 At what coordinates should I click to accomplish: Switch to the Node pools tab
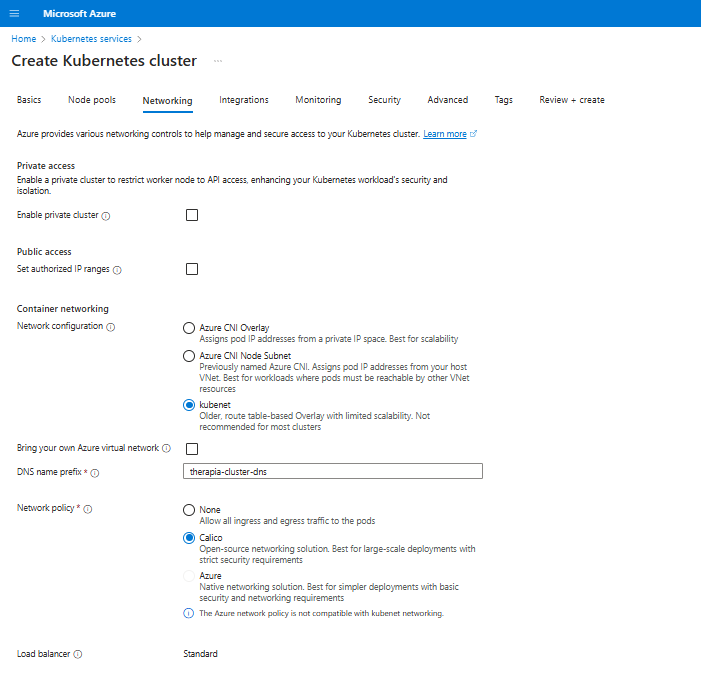click(x=92, y=100)
